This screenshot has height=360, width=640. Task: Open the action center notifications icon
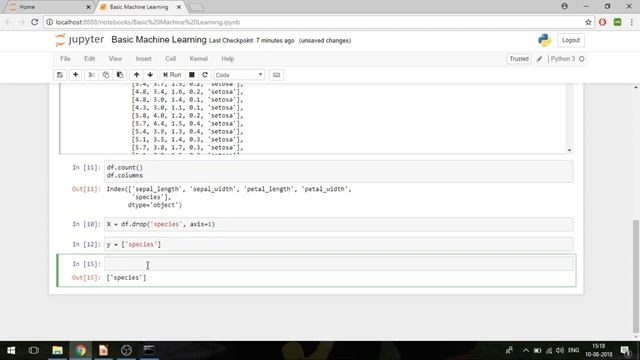(x=625, y=350)
